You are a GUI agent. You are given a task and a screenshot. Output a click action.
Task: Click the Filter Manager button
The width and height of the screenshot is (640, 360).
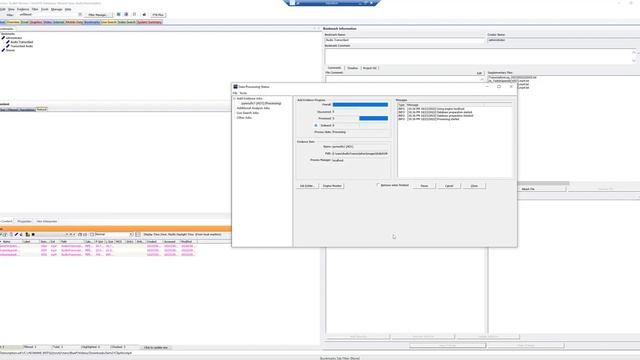(x=98, y=15)
